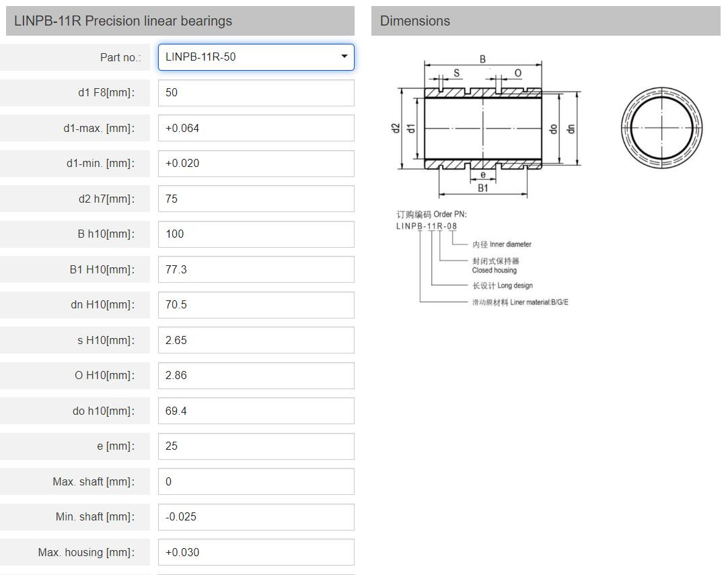Click the d1-max field showing +0.064
This screenshot has width=728, height=575.
click(x=256, y=128)
